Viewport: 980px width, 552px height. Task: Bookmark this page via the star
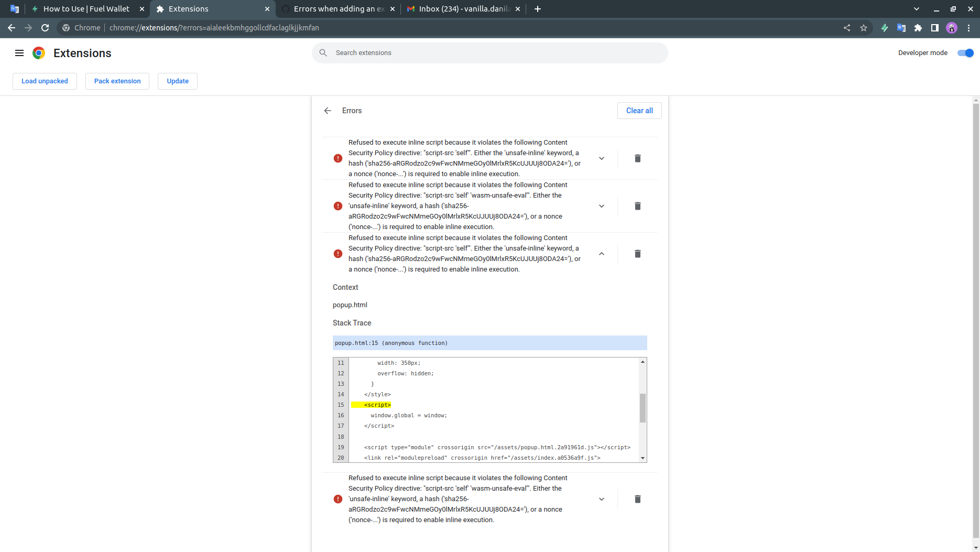point(864,28)
